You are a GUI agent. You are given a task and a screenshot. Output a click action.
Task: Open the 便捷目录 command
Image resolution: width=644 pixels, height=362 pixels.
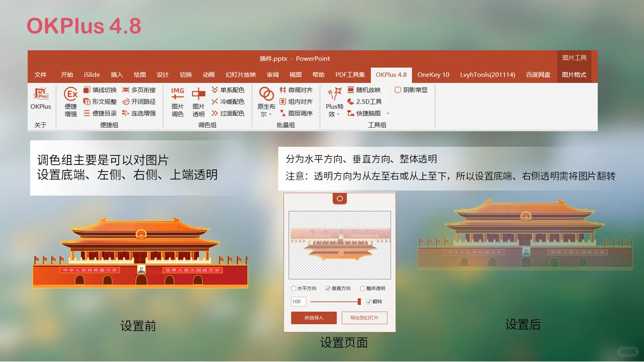(100, 113)
